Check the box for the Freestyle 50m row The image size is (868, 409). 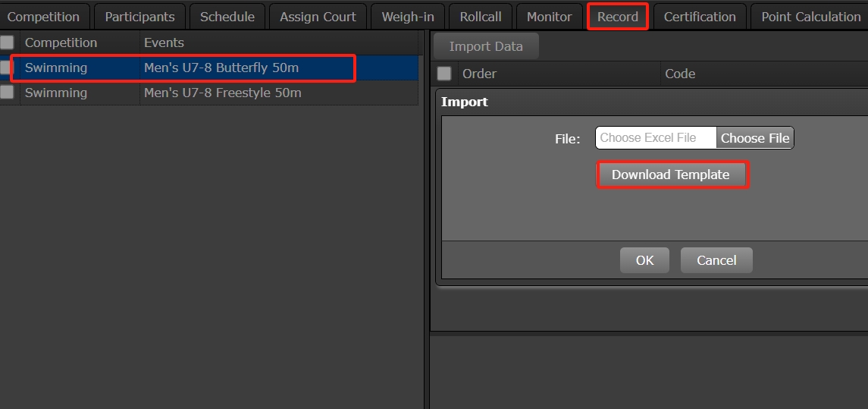point(7,93)
